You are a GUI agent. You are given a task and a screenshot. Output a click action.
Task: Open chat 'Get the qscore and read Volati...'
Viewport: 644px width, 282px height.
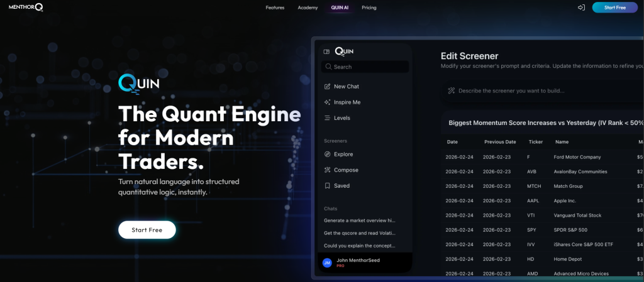point(360,233)
